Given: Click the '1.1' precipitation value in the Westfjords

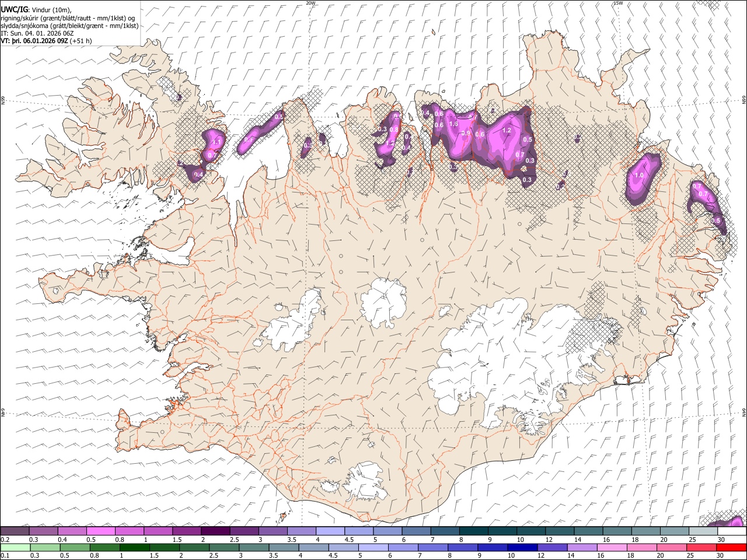Looking at the screenshot, I should [217, 142].
